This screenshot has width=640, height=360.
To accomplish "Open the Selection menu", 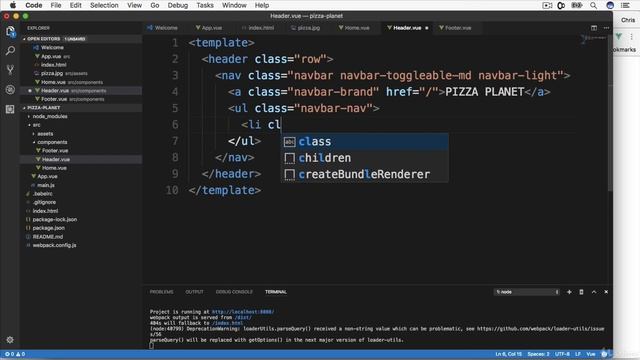I will pyautogui.click(x=104, y=5).
